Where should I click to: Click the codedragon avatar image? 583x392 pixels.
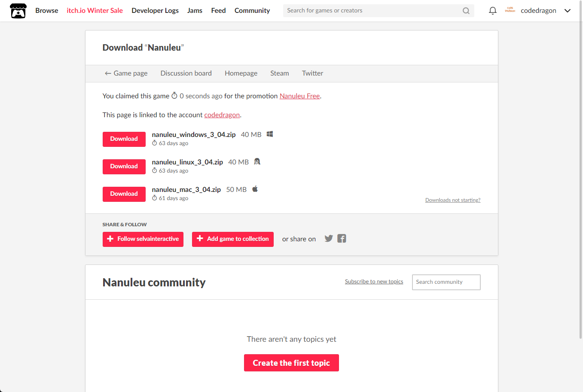click(510, 10)
